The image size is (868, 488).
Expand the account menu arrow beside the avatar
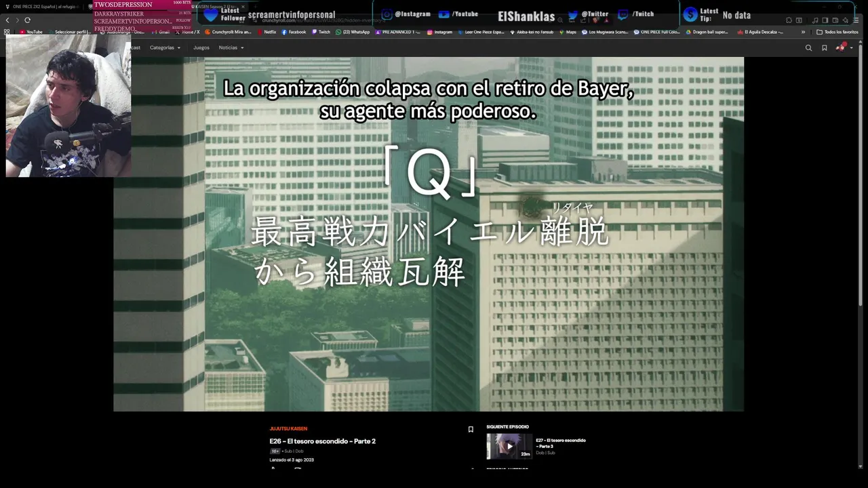coord(852,47)
